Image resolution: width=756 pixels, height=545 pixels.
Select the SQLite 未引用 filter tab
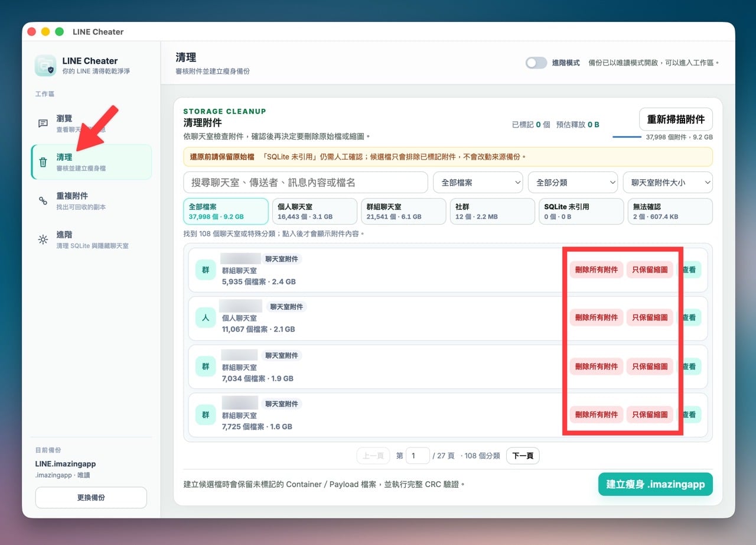(x=581, y=212)
